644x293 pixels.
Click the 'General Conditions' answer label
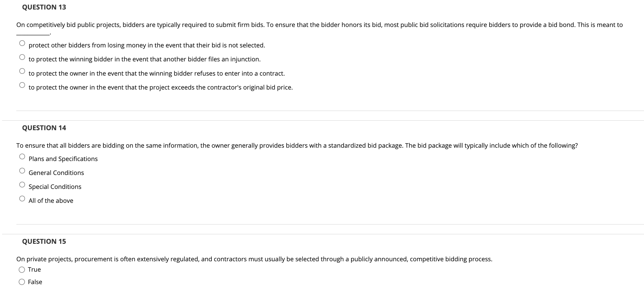click(56, 173)
